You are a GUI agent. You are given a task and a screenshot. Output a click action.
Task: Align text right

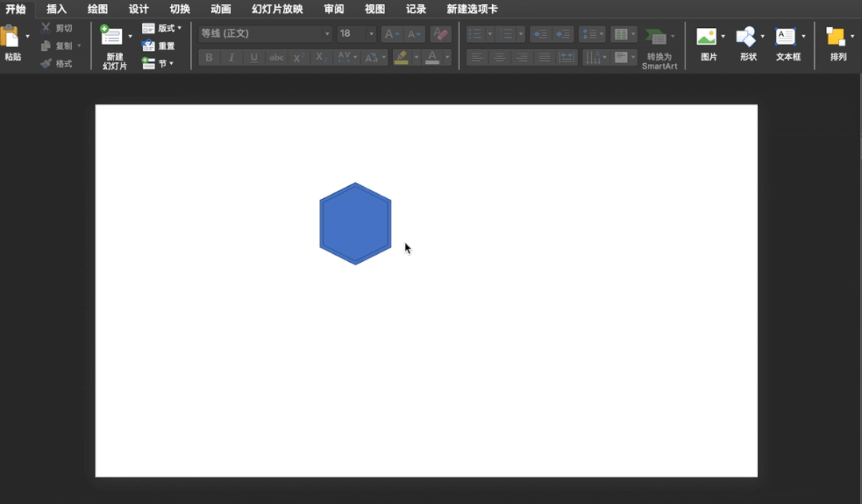[x=522, y=58]
